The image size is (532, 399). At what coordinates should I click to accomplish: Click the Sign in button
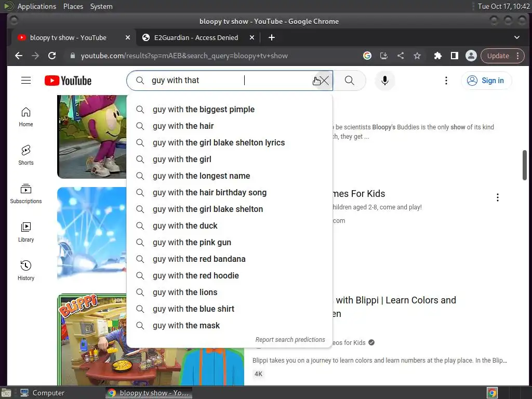pyautogui.click(x=486, y=81)
